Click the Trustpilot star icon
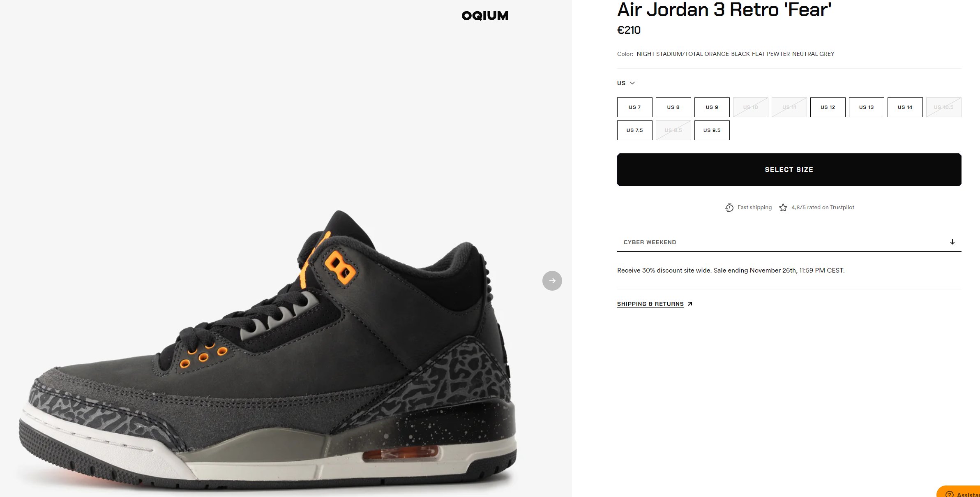 [783, 208]
